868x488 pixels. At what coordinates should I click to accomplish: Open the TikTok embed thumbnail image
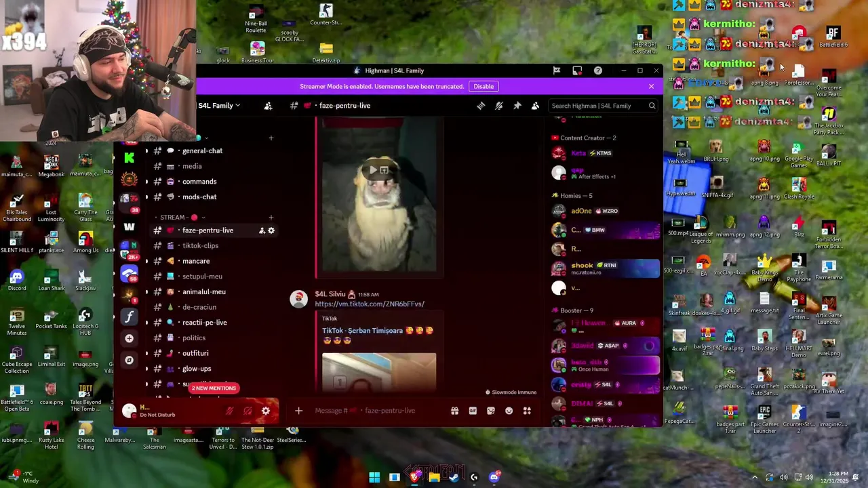[379, 372]
